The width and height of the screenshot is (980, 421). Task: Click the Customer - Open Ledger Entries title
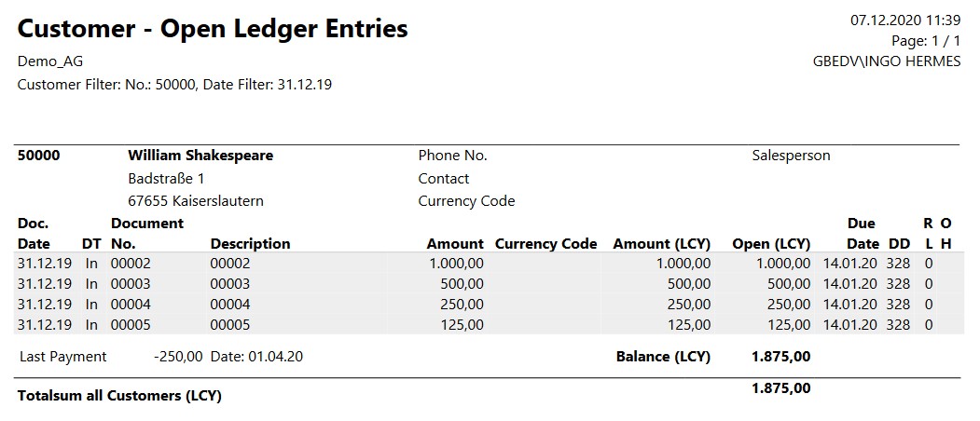pos(213,29)
